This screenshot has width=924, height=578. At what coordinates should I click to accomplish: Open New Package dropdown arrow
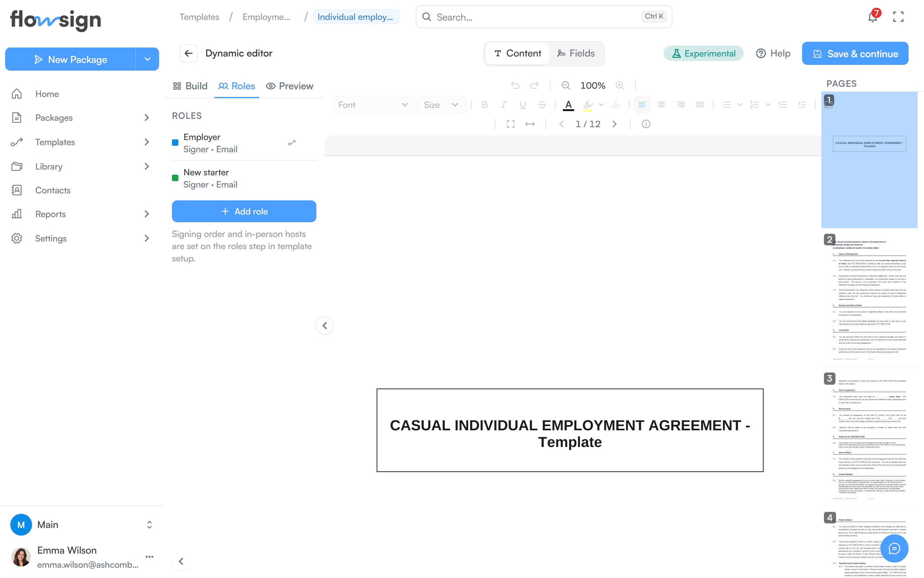coord(147,59)
